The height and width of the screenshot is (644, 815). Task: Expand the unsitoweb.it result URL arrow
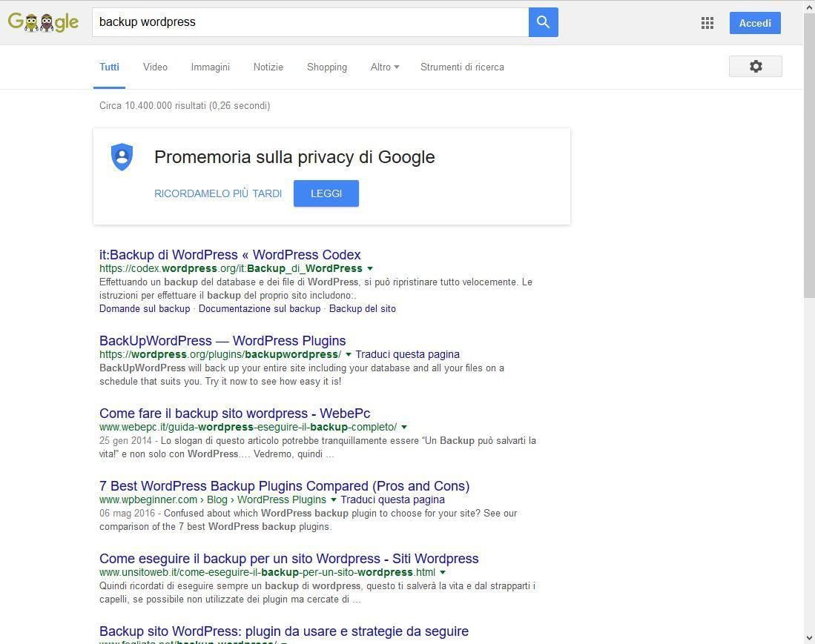[x=443, y=572]
